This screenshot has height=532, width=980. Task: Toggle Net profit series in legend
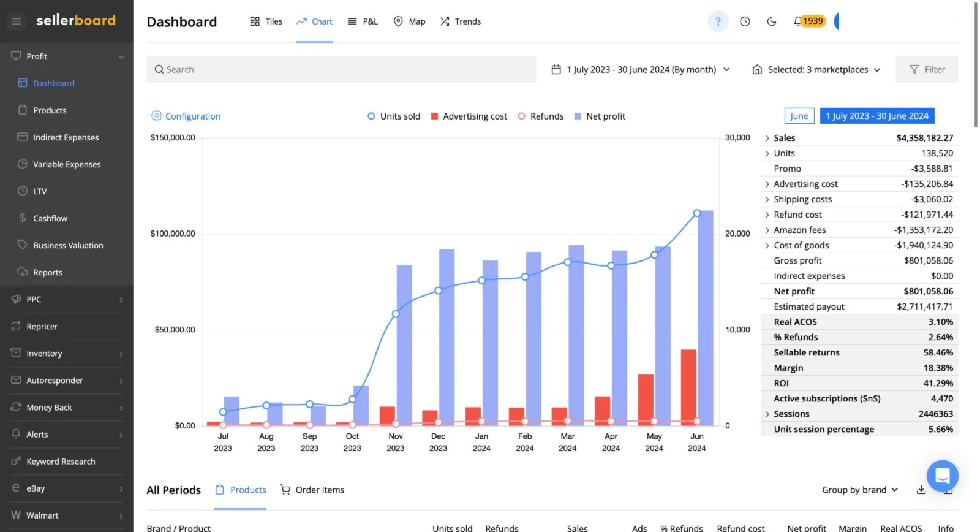[x=600, y=116]
